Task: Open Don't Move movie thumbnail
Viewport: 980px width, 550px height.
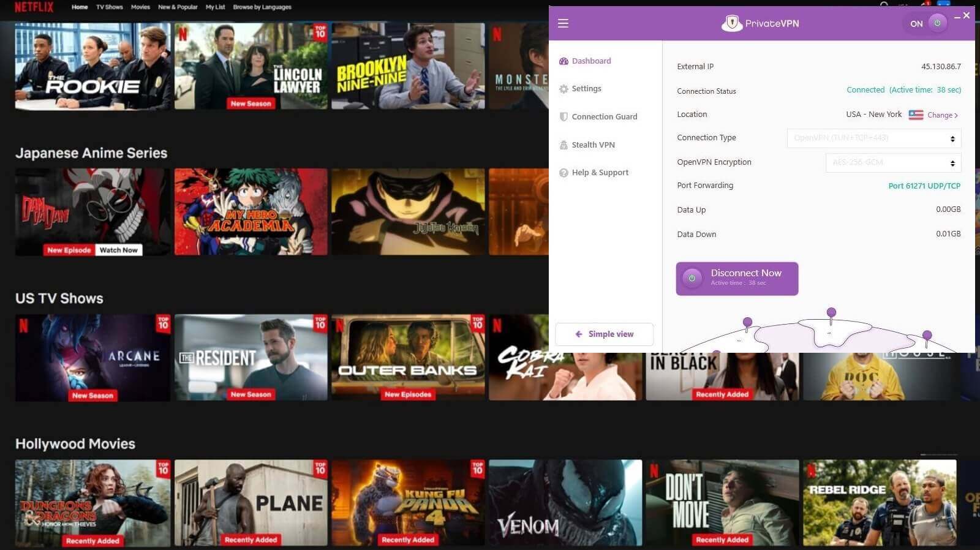Action: [x=722, y=503]
